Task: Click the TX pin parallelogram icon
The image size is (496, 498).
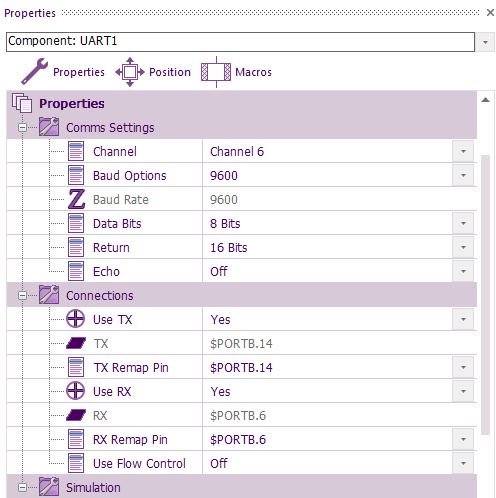Action: click(x=76, y=343)
